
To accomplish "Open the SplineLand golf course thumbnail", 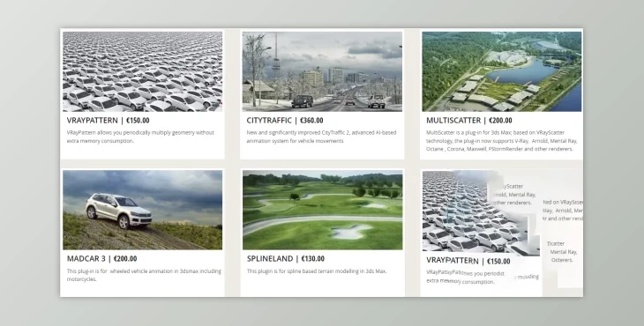I will [322, 210].
